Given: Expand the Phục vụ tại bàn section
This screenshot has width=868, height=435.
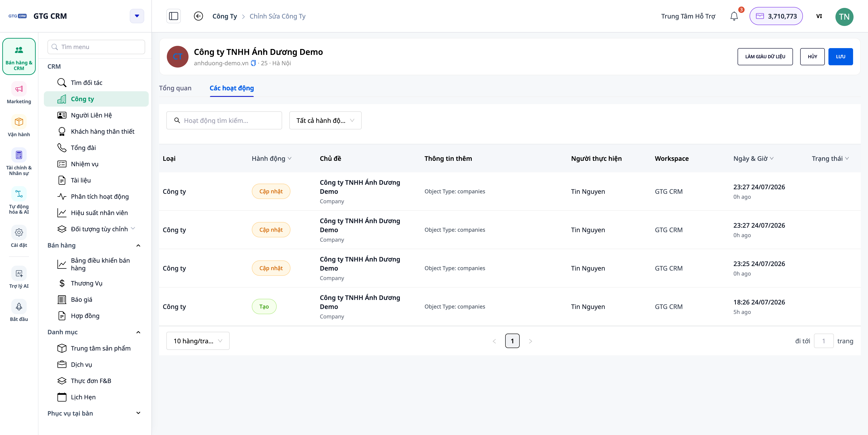Looking at the screenshot, I should pyautogui.click(x=138, y=413).
